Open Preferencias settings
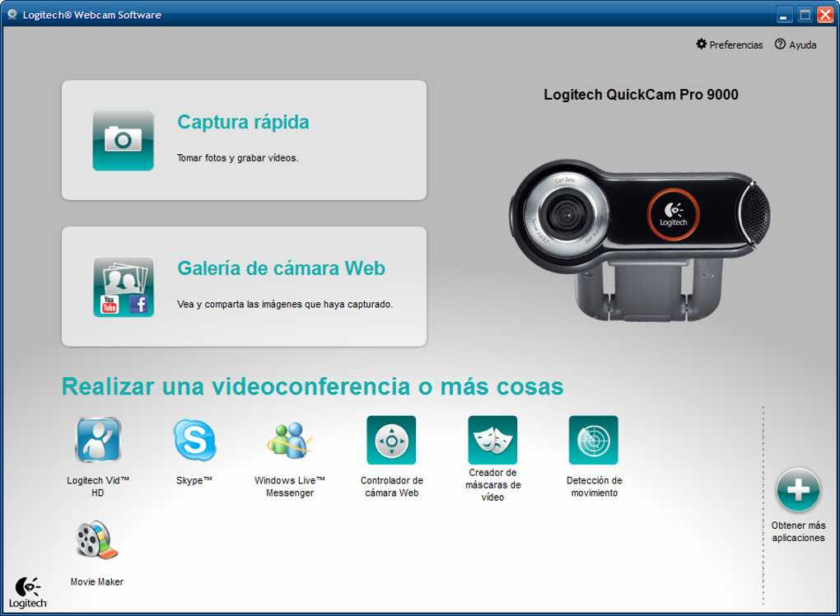This screenshot has width=840, height=616. (730, 44)
